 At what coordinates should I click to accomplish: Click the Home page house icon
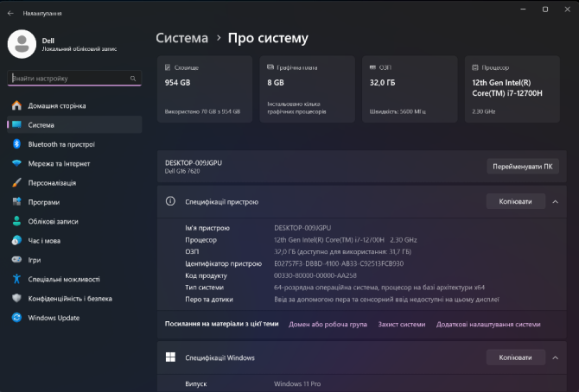tap(16, 105)
